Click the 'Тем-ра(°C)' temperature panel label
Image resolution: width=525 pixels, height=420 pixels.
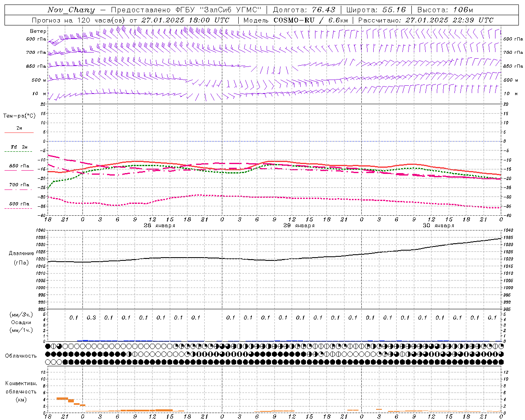(19, 116)
